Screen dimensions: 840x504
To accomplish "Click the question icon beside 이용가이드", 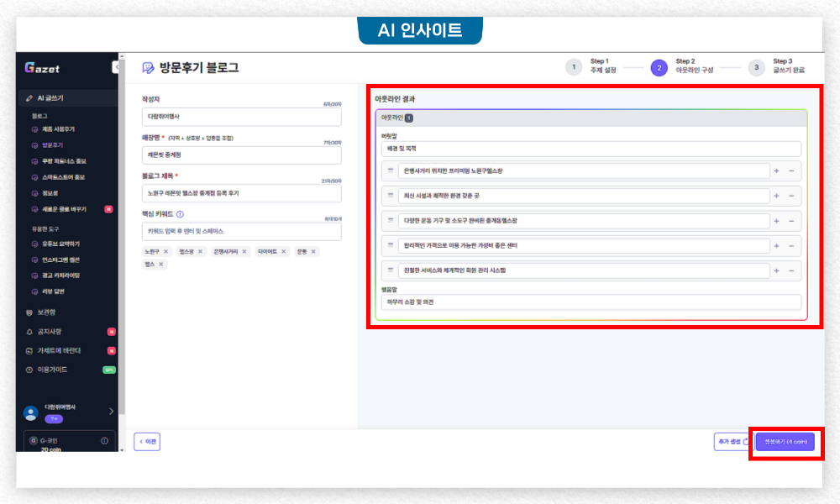I will pyautogui.click(x=29, y=370).
